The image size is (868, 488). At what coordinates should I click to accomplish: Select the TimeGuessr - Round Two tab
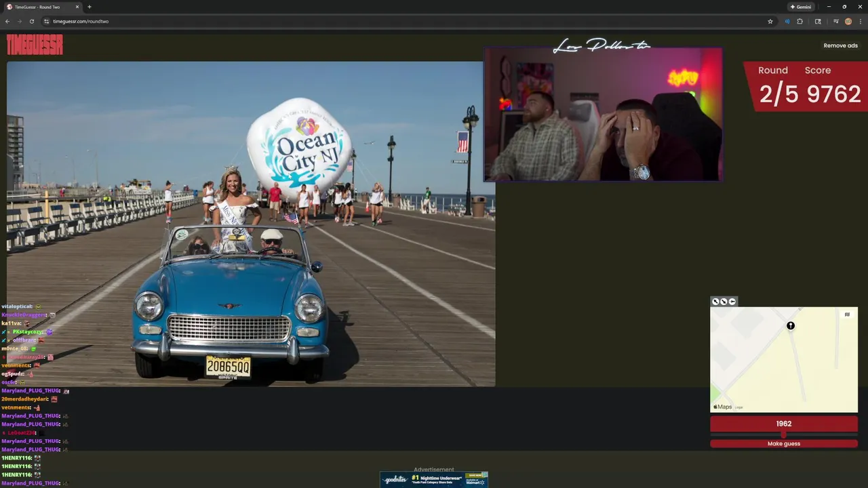pyautogui.click(x=42, y=7)
